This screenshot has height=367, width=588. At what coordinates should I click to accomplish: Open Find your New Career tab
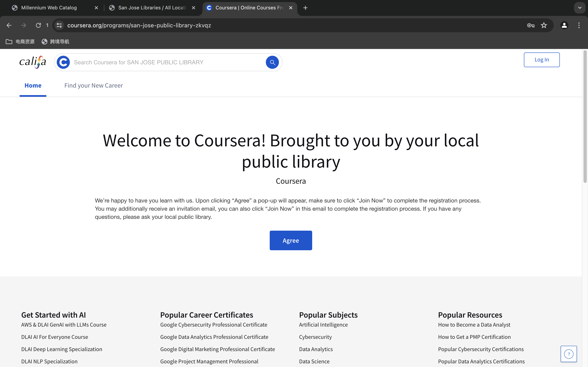point(94,86)
